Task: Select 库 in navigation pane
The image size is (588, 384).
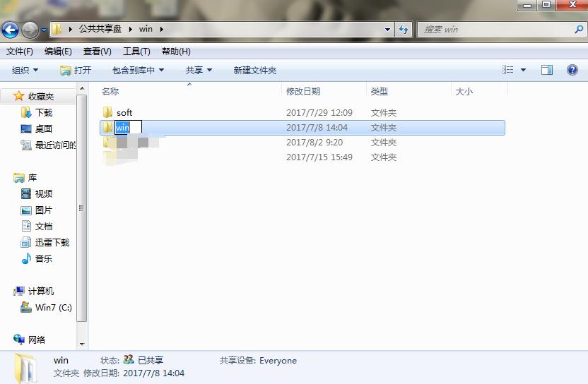Action: (x=33, y=178)
